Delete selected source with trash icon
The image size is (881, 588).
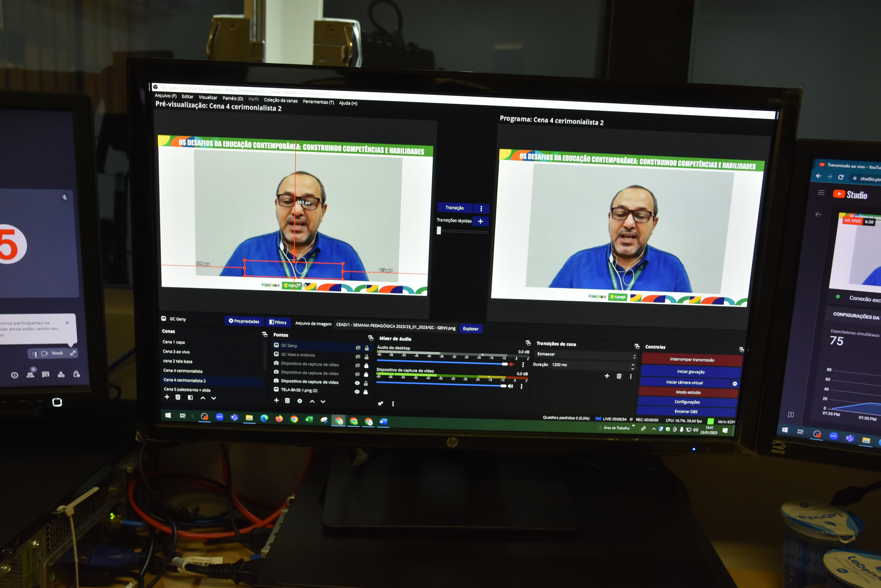pos(287,400)
